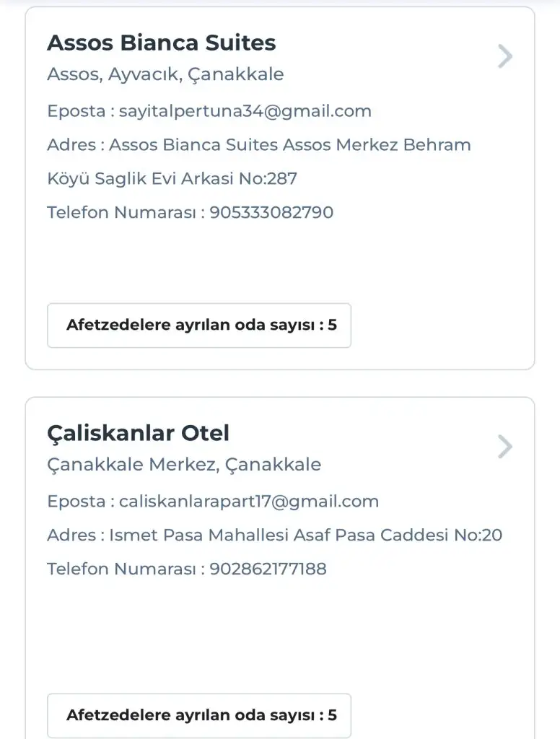Image resolution: width=560 pixels, height=739 pixels.
Task: Click the caliskanlarapart17@gmail.com email address
Action: (x=249, y=502)
